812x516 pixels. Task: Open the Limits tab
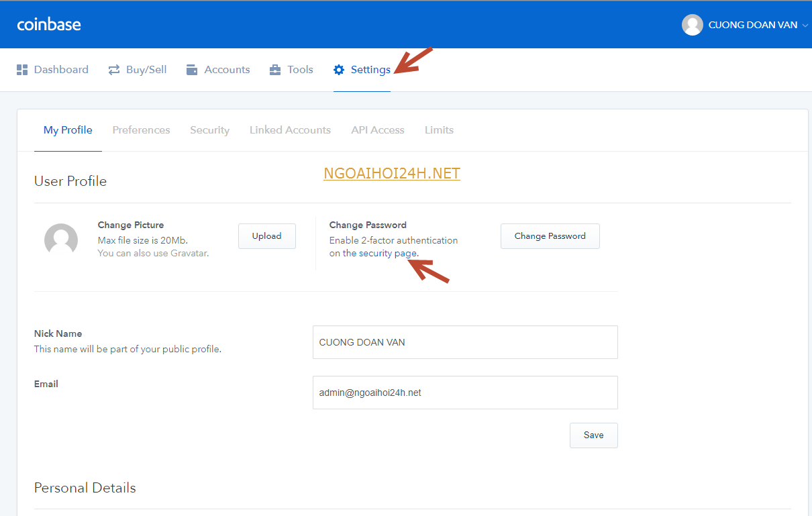(439, 130)
